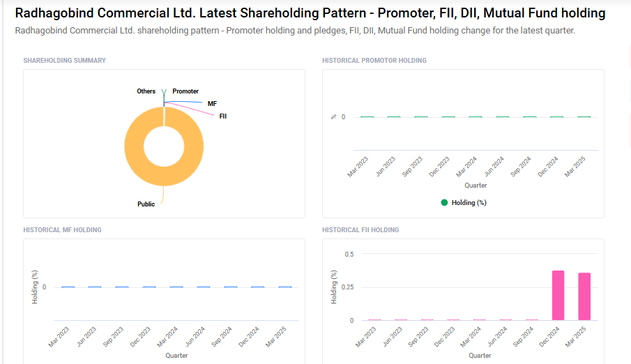Click the MF label on the donut chart
Viewport: 631px width, 364px height.
click(x=212, y=103)
